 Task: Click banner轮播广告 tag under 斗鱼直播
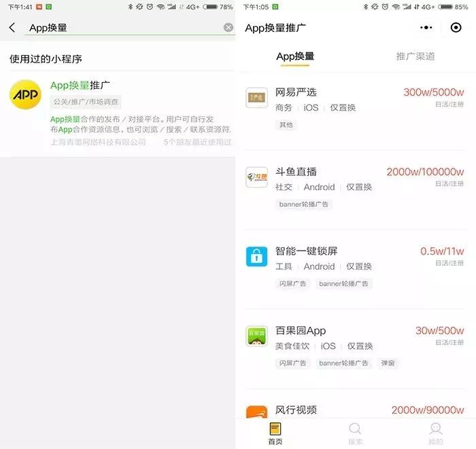pos(303,204)
